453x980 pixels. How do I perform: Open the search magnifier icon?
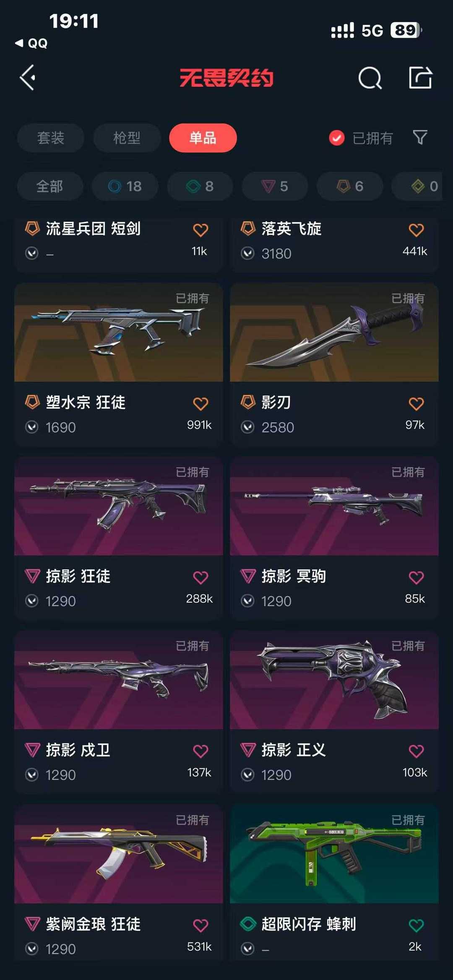coord(370,78)
